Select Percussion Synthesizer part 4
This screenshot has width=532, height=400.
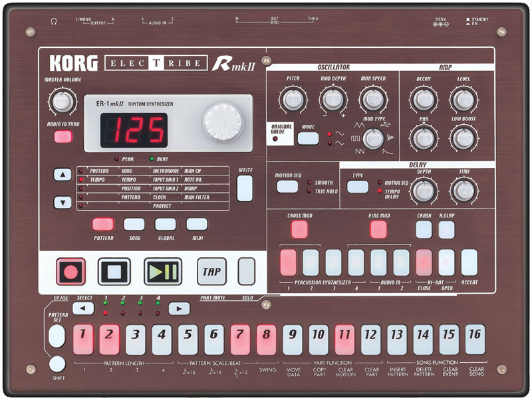click(x=356, y=262)
